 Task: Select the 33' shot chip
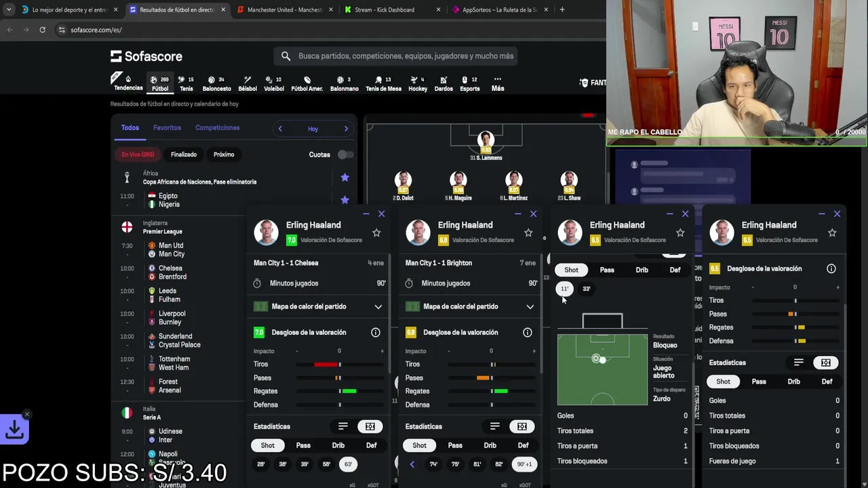coord(586,289)
